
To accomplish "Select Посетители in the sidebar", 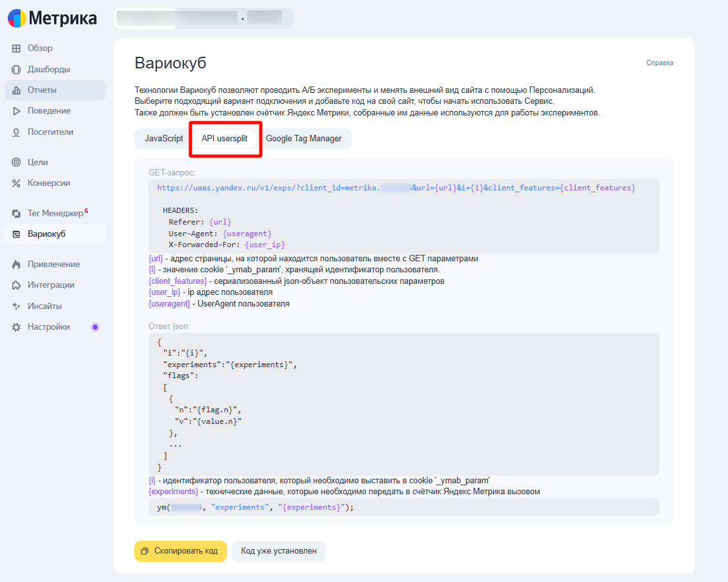I will click(56, 132).
